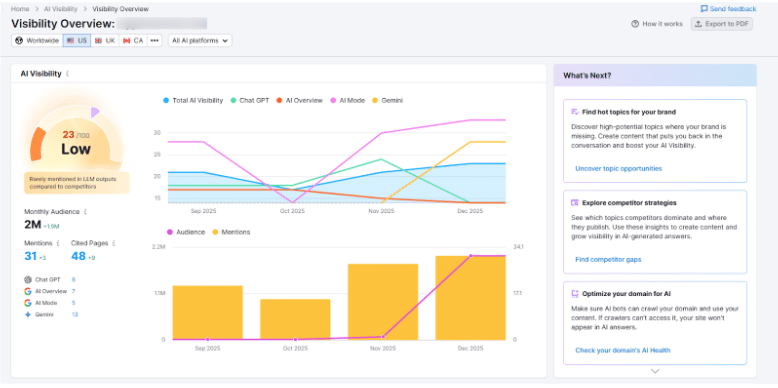Click the Cited Pages count 48
This screenshot has height=388, width=778.
78,256
